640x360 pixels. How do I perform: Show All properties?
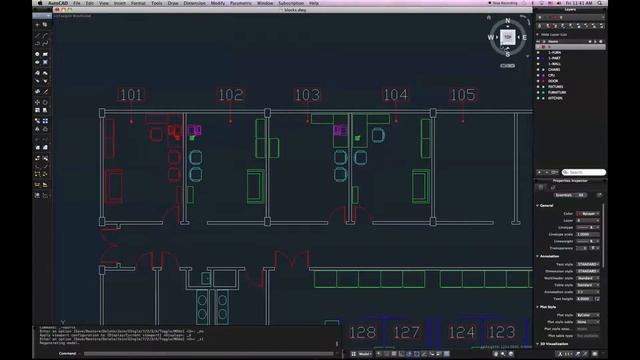pos(581,195)
